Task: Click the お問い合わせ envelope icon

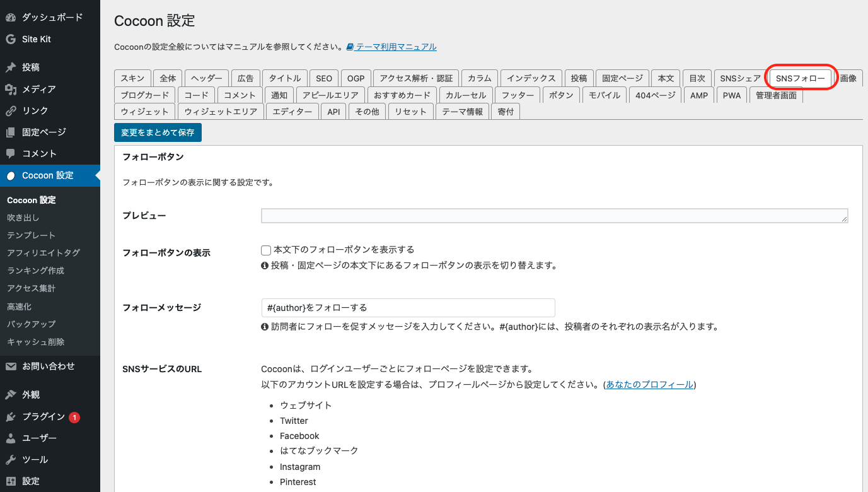Action: click(x=11, y=366)
